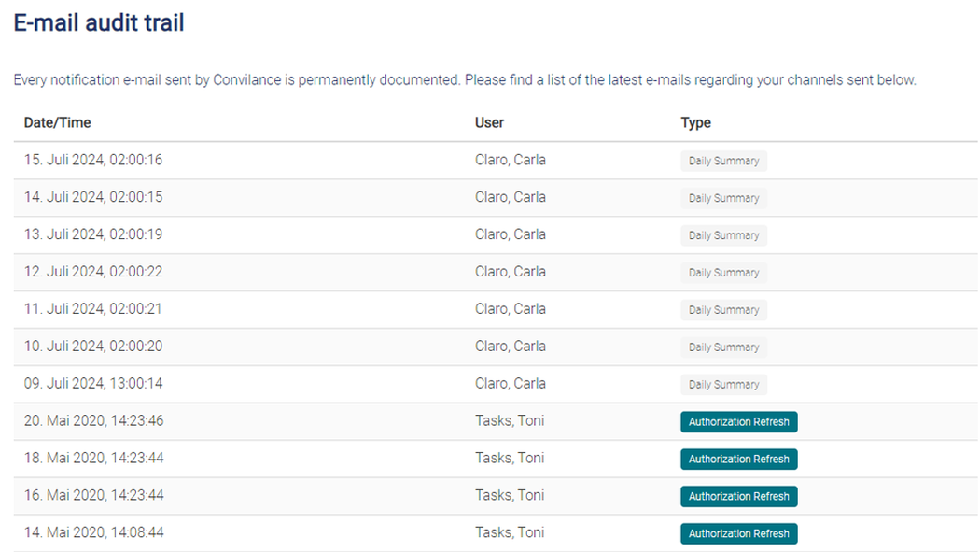
Task: Click Daily Summary badge on 11. Juli 2024 row
Action: tap(723, 310)
